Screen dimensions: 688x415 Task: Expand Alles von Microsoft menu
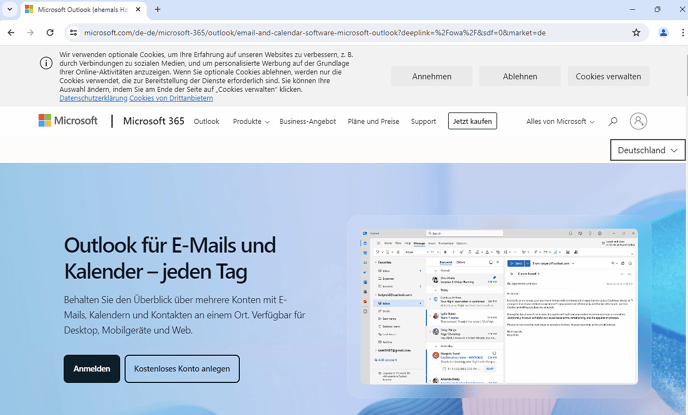[x=560, y=121]
